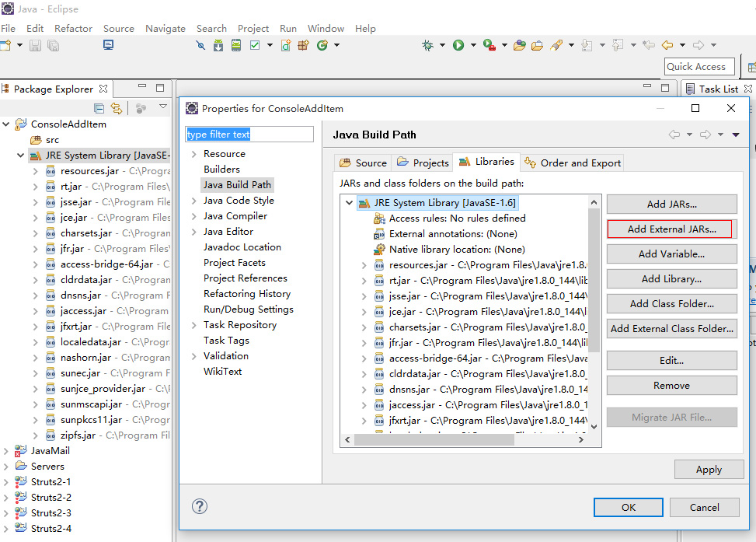Click the type filter text field
This screenshot has width=756, height=542.
249,135
